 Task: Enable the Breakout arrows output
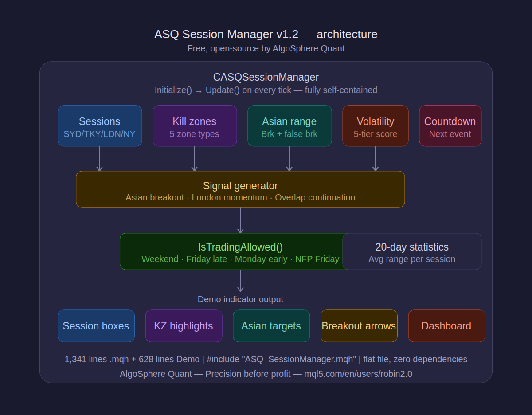[359, 326]
